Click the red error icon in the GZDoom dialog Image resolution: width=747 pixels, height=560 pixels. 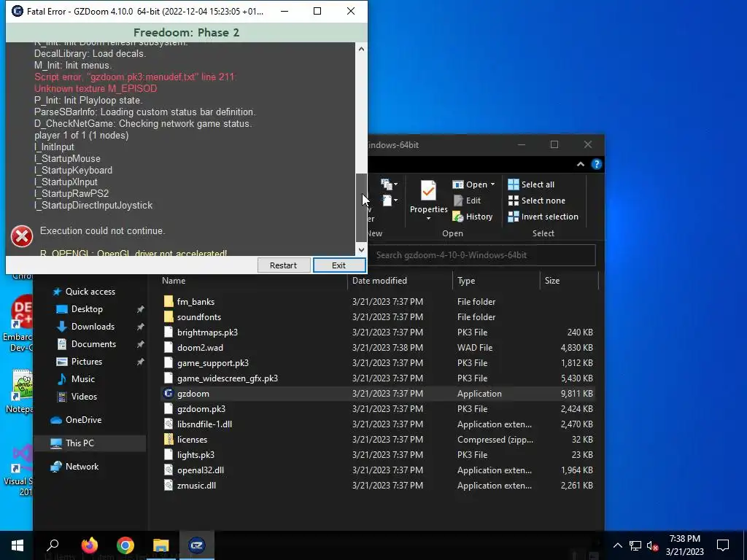(x=22, y=236)
